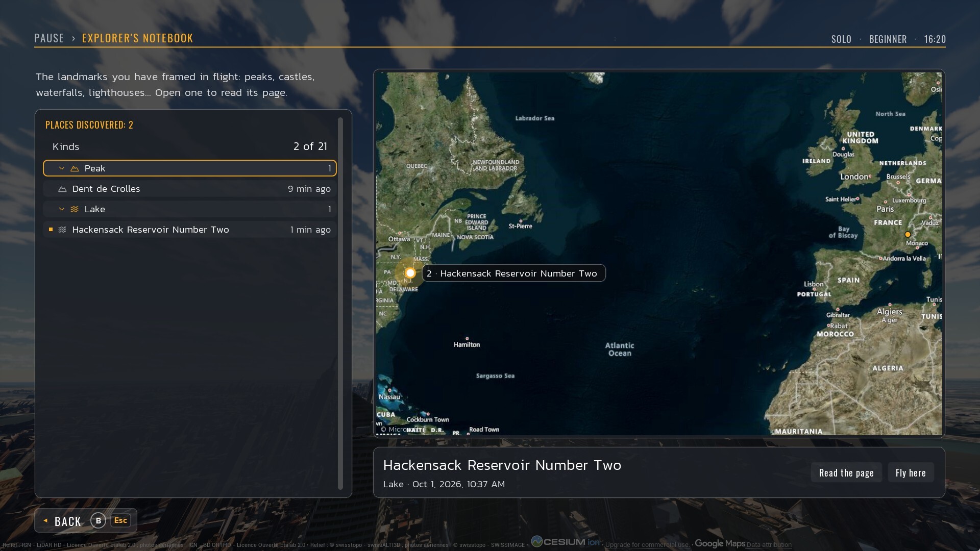Click the orange marker in France

pyautogui.click(x=908, y=235)
